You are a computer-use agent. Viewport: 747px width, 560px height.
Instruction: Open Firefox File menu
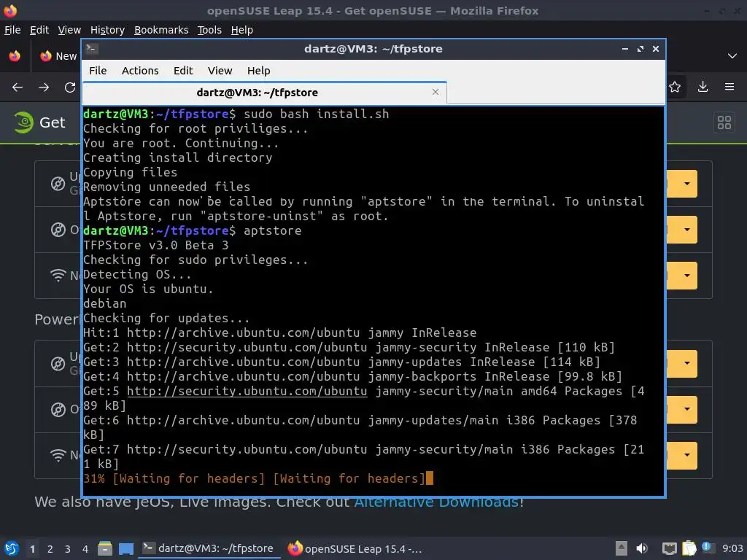click(12, 30)
